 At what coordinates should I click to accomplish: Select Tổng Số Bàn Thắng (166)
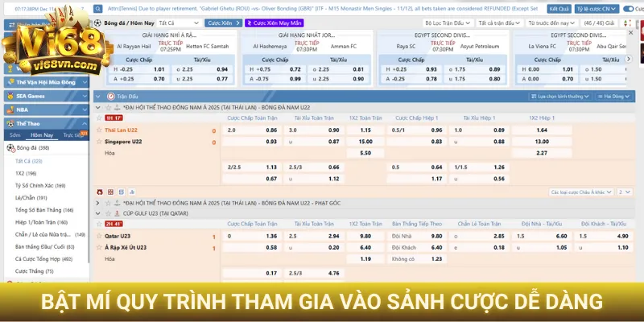point(44,210)
